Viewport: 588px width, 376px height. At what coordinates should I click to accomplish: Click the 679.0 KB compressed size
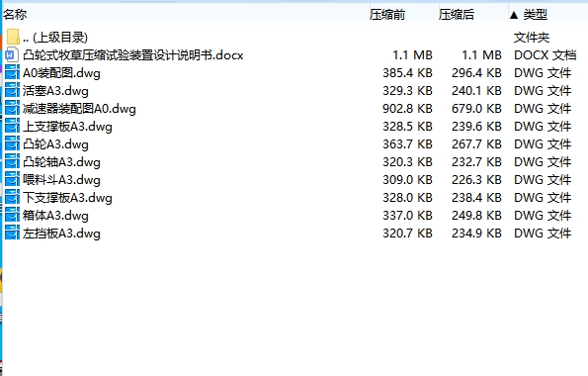coord(476,109)
